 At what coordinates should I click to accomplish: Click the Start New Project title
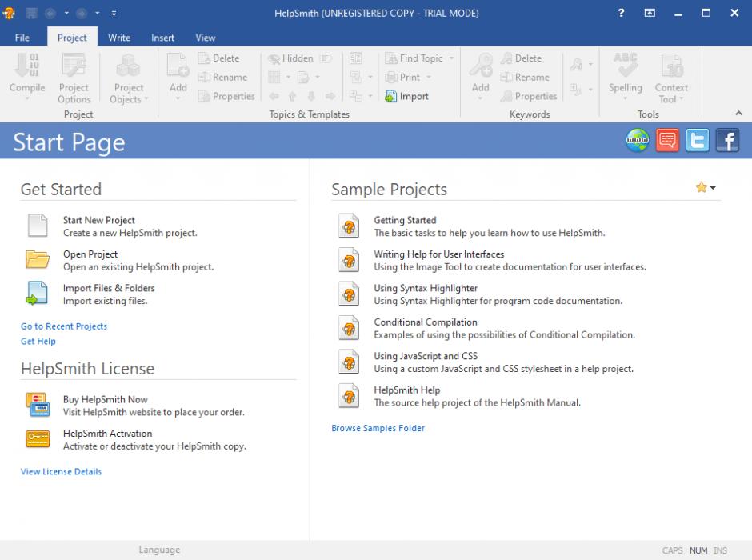coord(98,220)
